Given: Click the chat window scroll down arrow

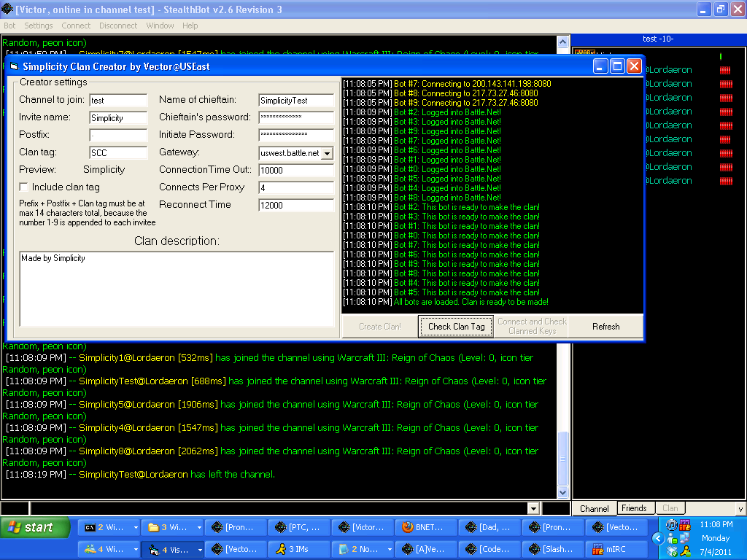Looking at the screenshot, I should (x=562, y=493).
